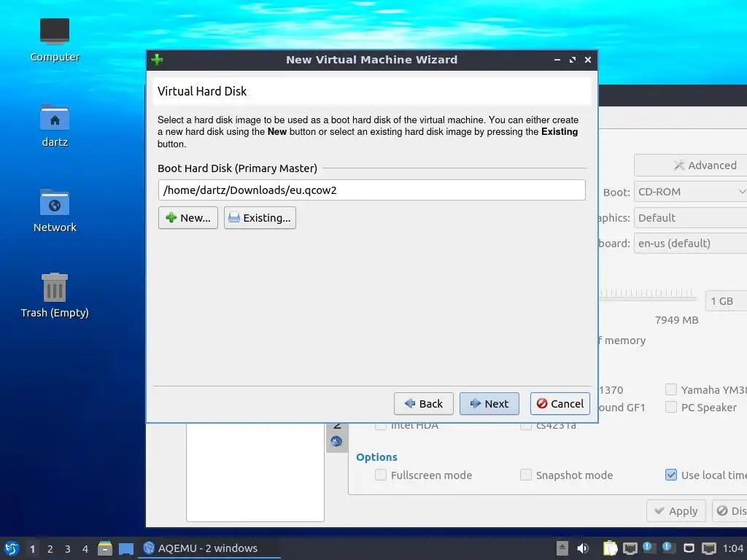The width and height of the screenshot is (747, 560).
Task: Switch to workspace 2
Action: [50, 549]
